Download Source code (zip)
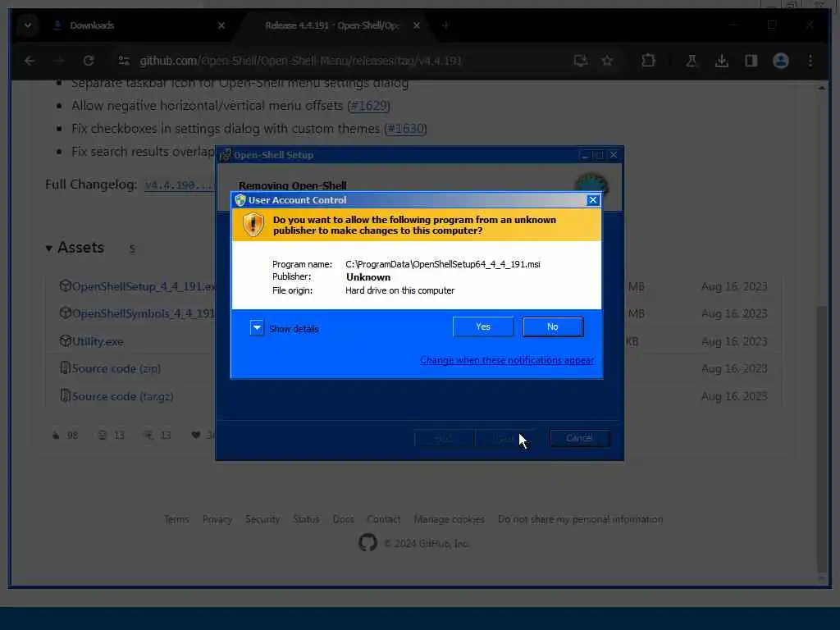 (x=116, y=368)
